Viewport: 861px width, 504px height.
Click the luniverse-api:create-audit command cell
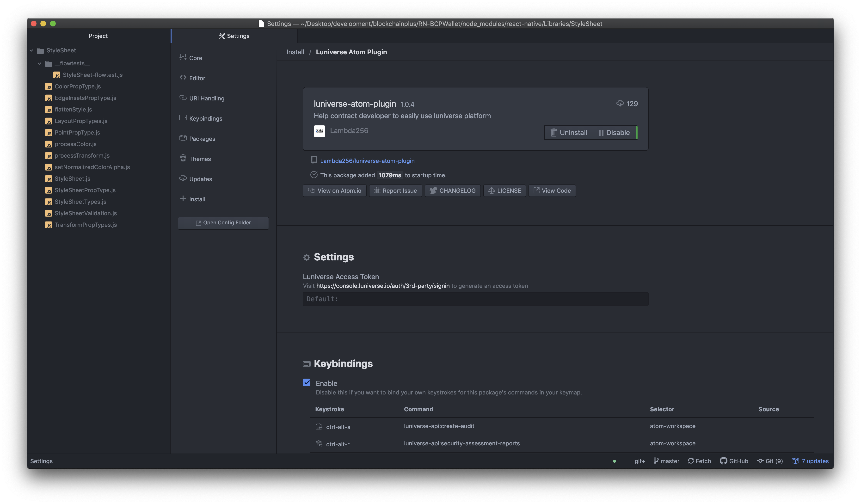click(x=439, y=426)
